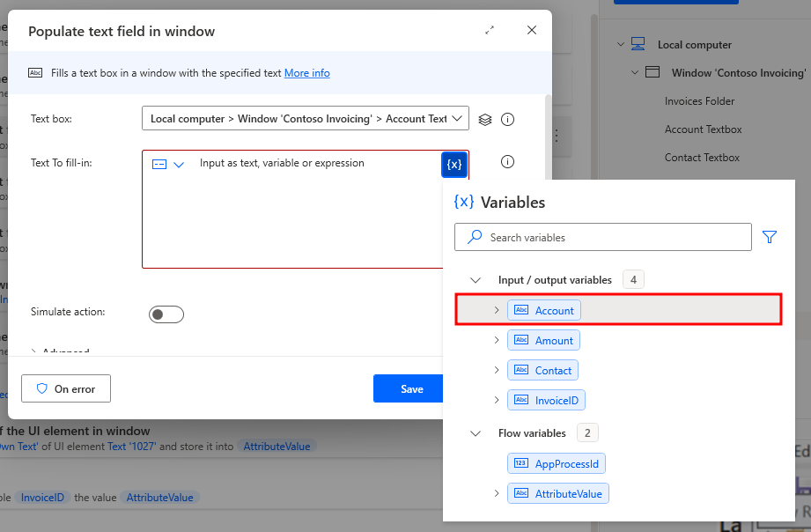Click the layered UI elements icon beside Text box
811x532 pixels.
point(485,118)
